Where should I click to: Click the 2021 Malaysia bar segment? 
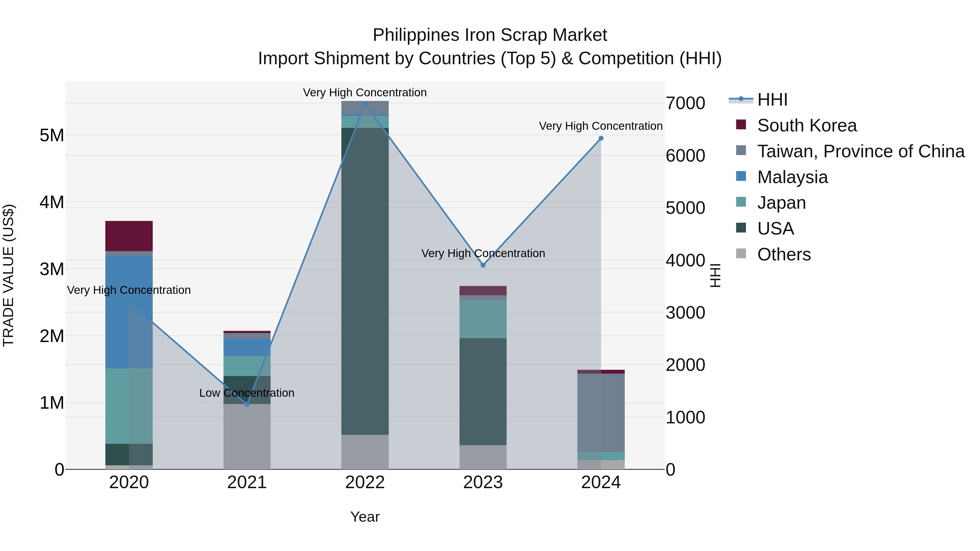(x=247, y=347)
